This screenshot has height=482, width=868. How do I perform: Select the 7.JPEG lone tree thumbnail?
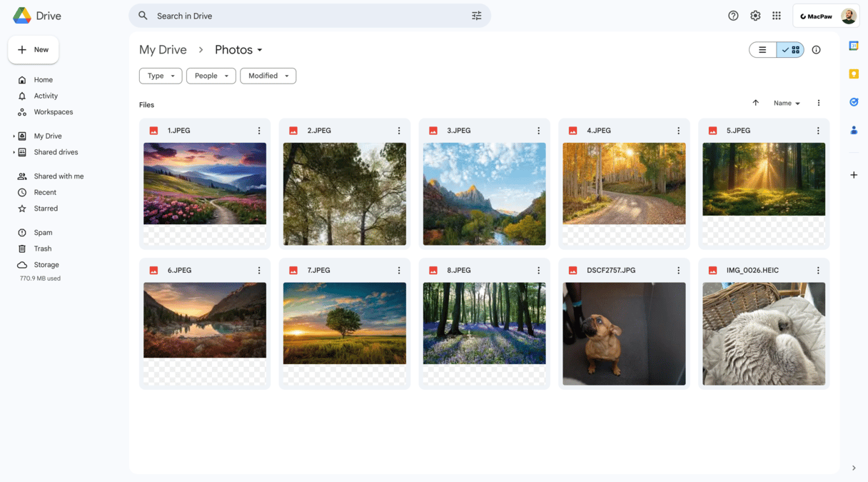(x=345, y=323)
